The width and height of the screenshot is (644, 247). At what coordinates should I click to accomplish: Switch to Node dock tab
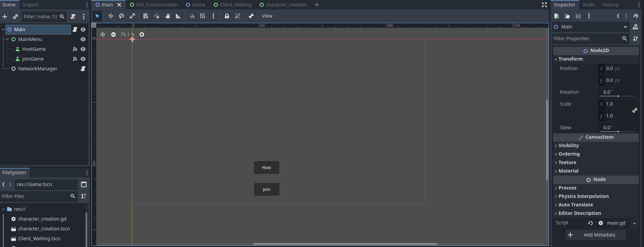589,5
